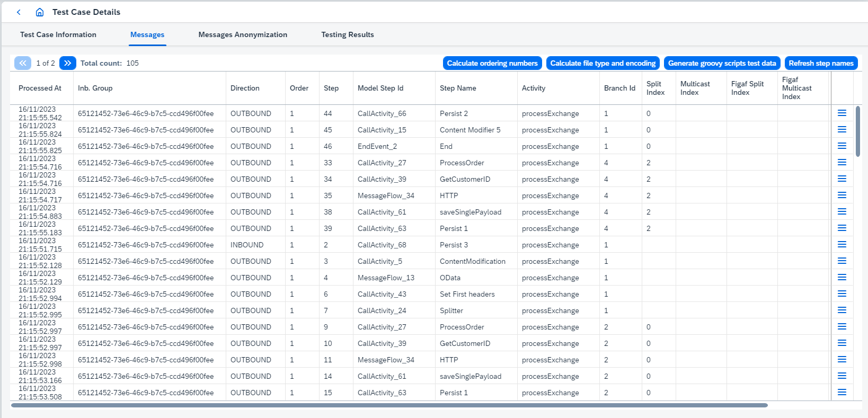Switch to Test Case Information tab
This screenshot has width=868, height=418.
58,34
